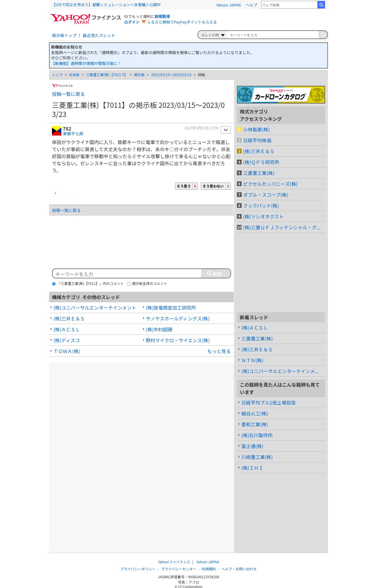Open the 最近見たスレッド menu link
Image resolution: width=377 pixels, height=588 pixels.
99,36
